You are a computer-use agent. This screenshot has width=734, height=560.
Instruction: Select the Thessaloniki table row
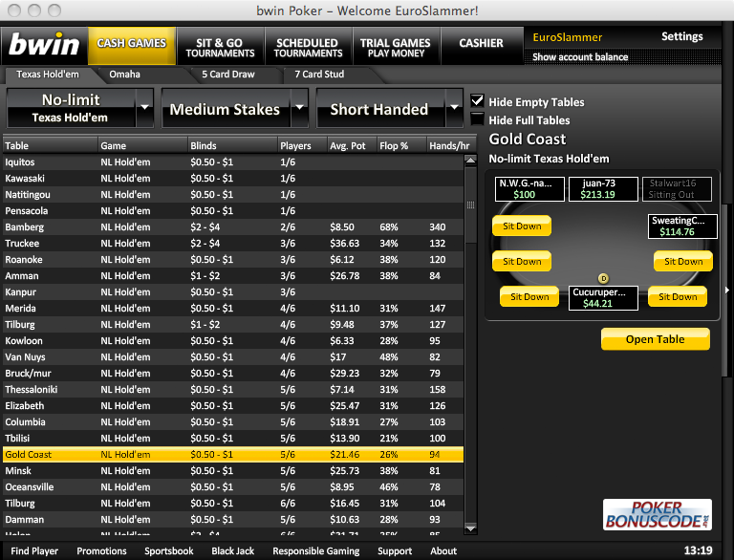point(233,390)
